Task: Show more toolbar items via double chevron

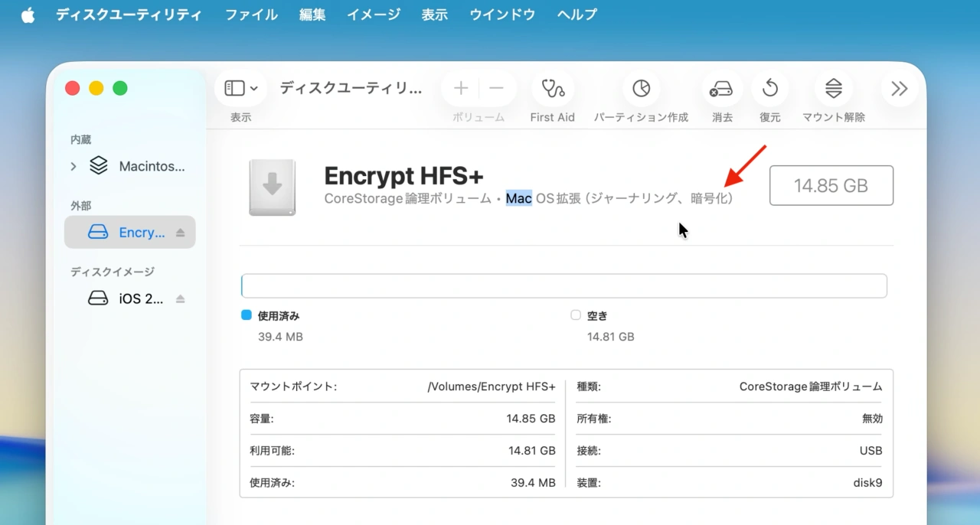Action: [x=900, y=89]
